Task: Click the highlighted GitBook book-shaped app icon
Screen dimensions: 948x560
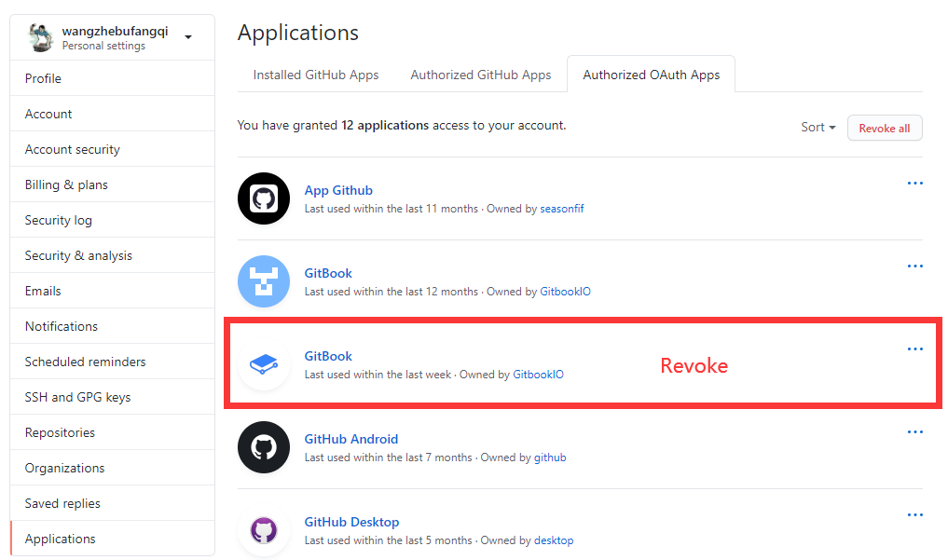Action: (264, 364)
